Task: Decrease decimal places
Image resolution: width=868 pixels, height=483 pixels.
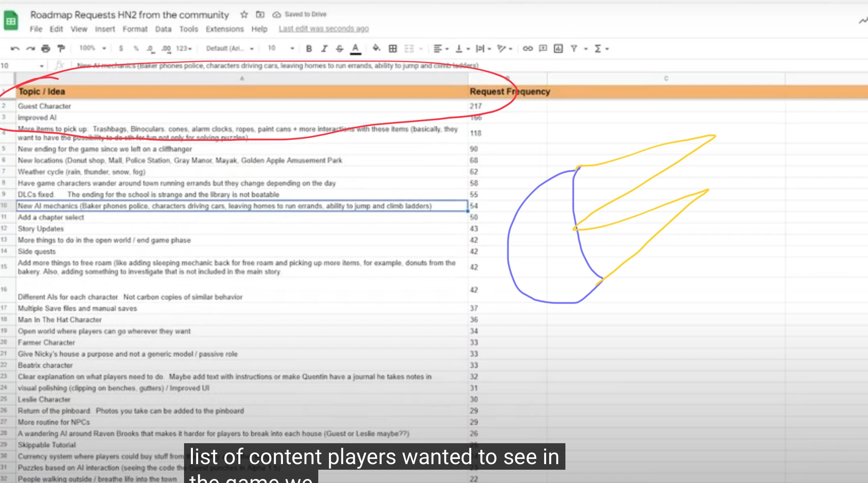Action: (150, 49)
